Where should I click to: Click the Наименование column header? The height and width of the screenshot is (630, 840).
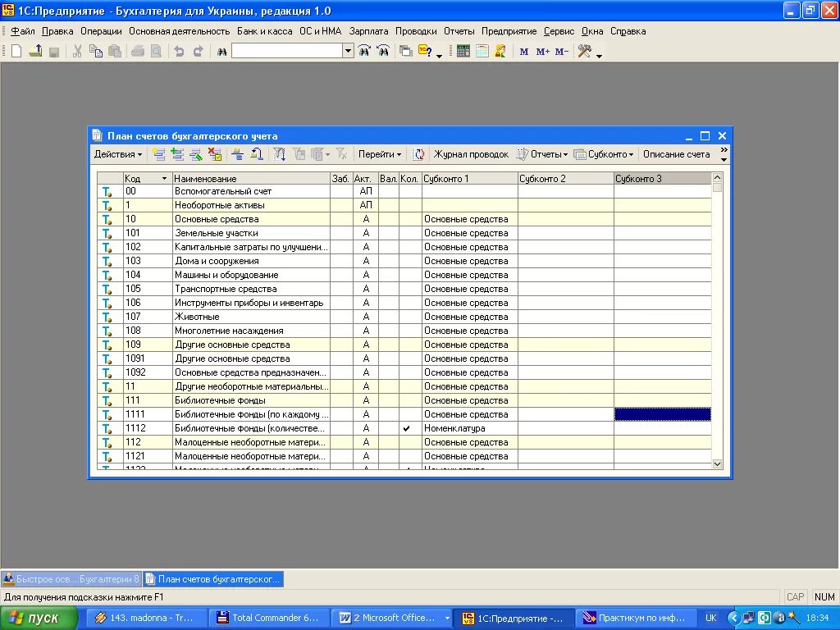pyautogui.click(x=251, y=178)
